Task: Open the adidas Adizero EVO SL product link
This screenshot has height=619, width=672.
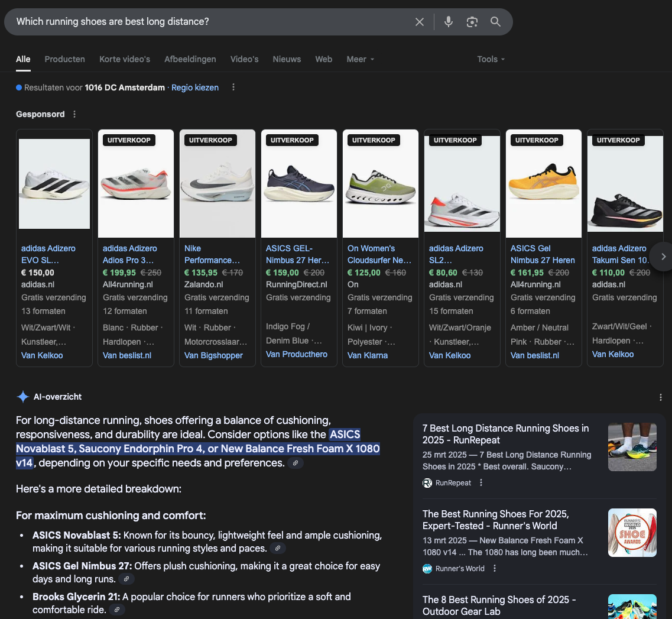Action: 48,254
